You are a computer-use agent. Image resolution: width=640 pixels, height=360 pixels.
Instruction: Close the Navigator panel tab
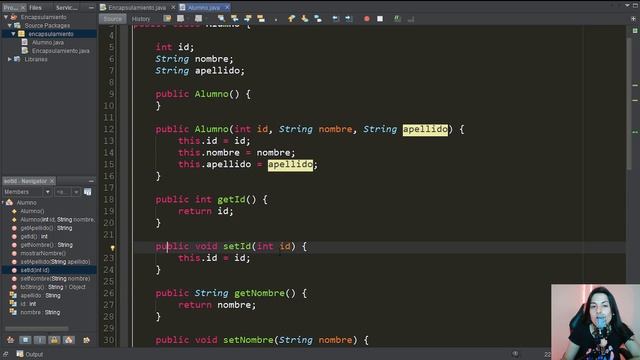coord(52,181)
